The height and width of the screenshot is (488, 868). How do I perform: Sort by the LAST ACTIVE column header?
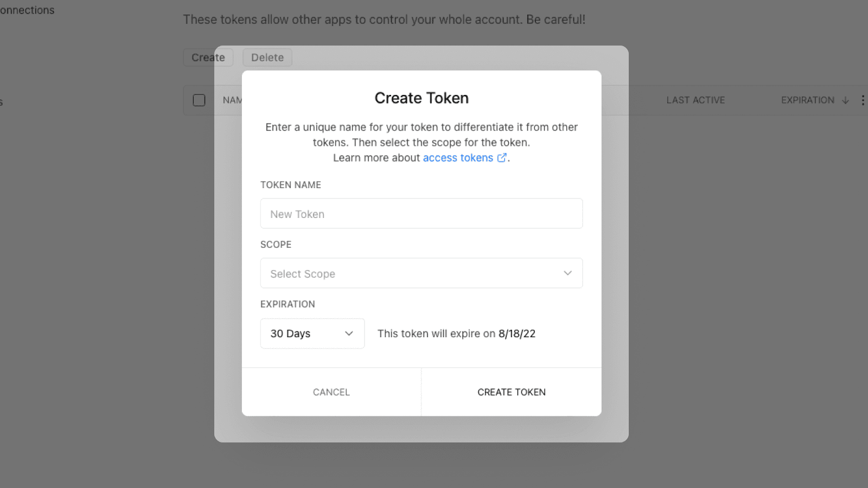pos(695,100)
